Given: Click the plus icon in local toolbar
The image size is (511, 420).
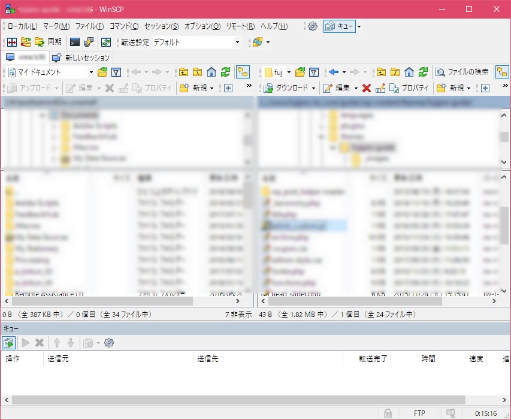Looking at the screenshot, I should coord(228,88).
